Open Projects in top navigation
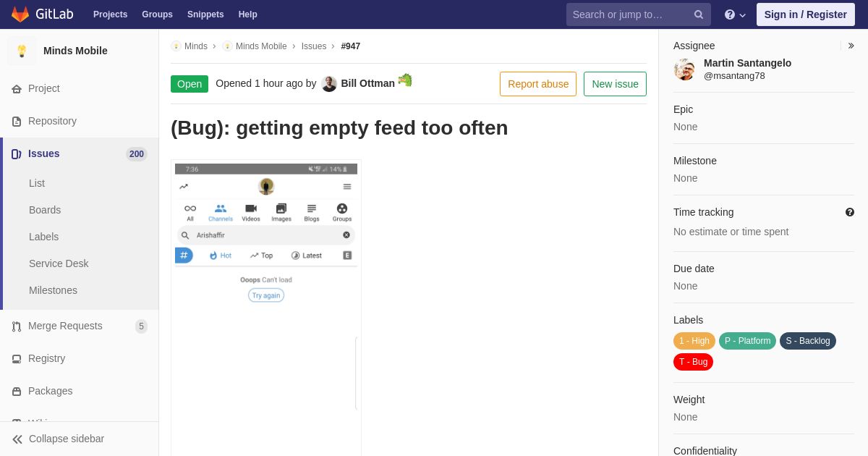The width and height of the screenshot is (868, 456). 110,14
